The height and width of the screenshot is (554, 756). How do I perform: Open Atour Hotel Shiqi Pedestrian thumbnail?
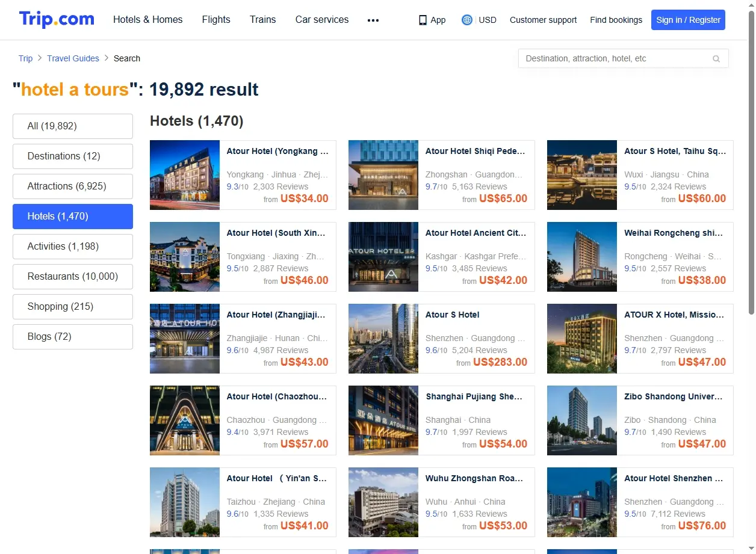(x=383, y=175)
